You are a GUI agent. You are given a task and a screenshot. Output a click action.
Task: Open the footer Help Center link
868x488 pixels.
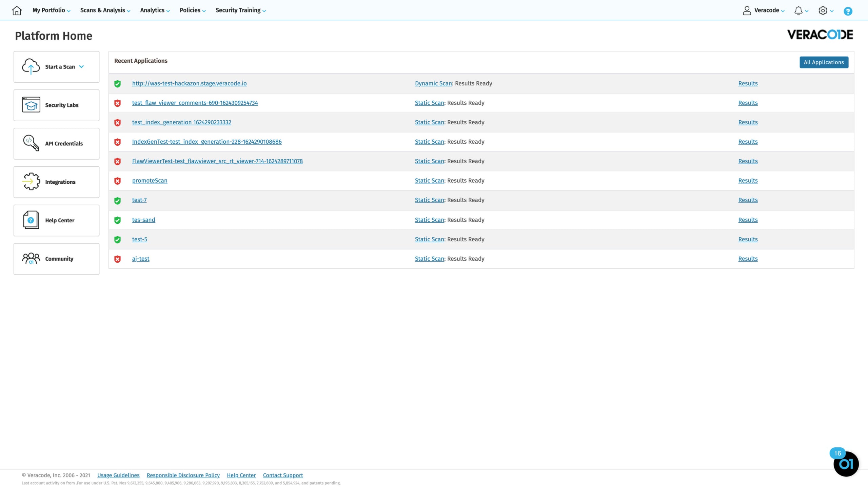click(241, 475)
